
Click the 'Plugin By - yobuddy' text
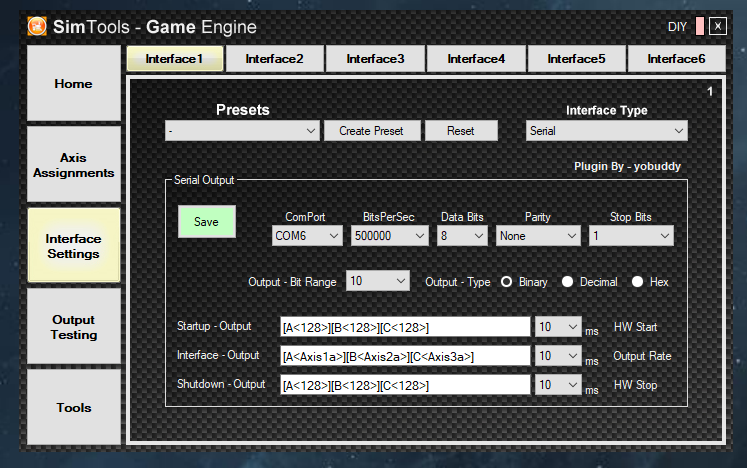627,166
